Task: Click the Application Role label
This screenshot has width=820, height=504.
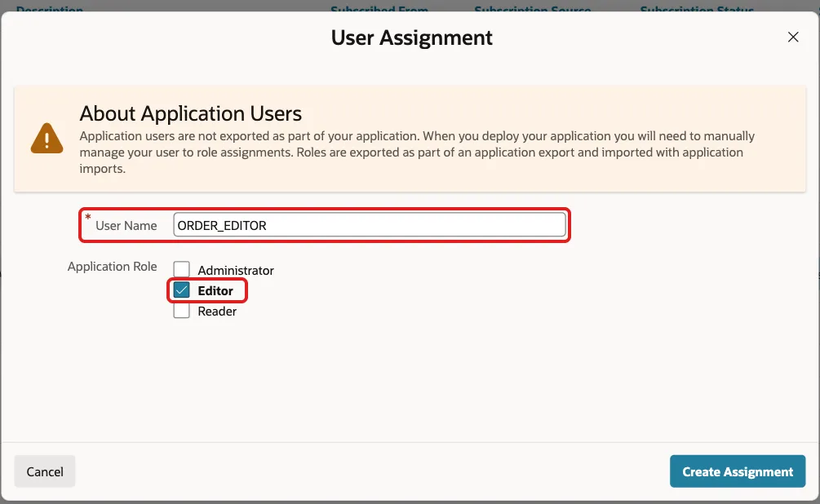Action: [112, 266]
